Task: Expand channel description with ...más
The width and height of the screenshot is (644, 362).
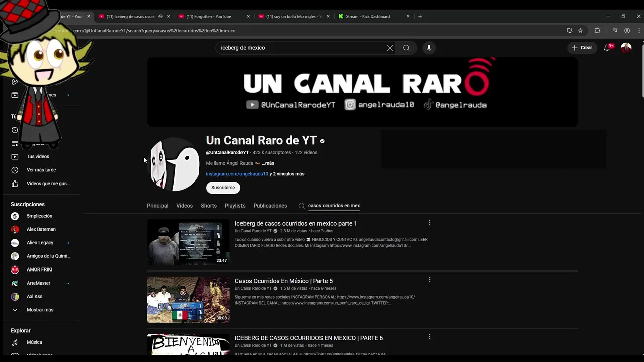Action: pyautogui.click(x=268, y=163)
